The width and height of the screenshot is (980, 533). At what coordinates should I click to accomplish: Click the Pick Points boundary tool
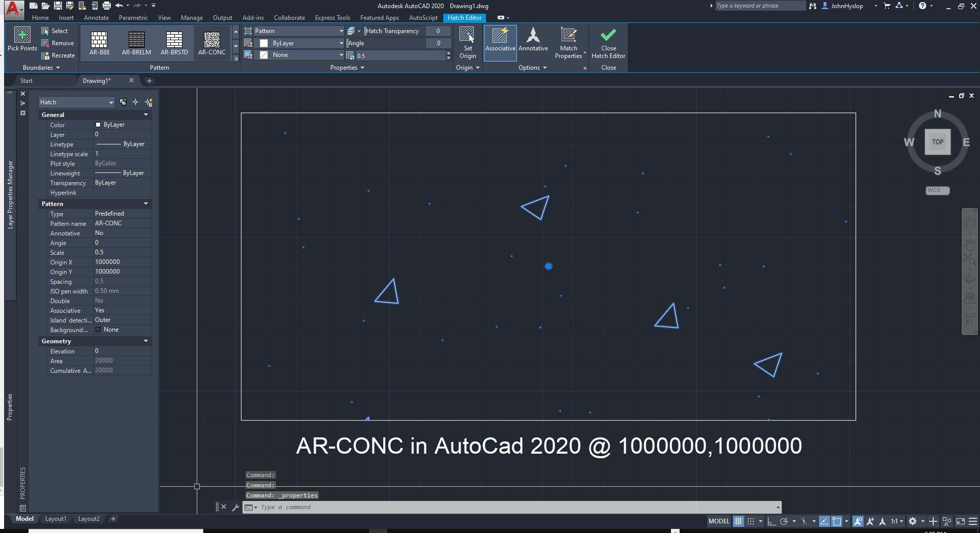pos(22,40)
